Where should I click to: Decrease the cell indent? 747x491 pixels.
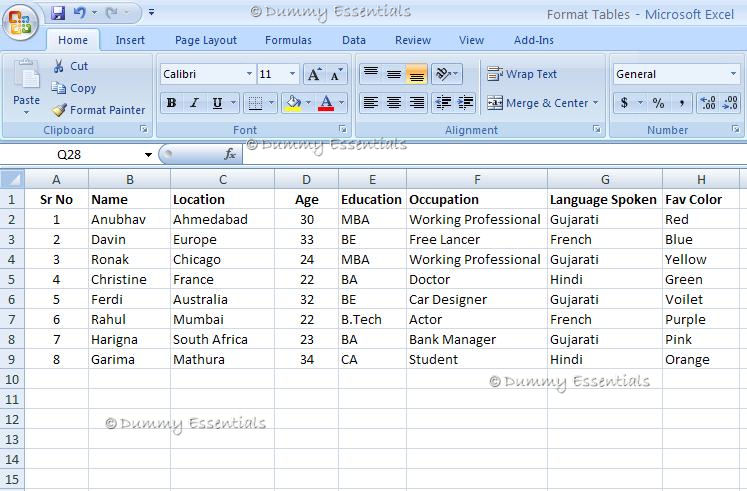click(444, 103)
